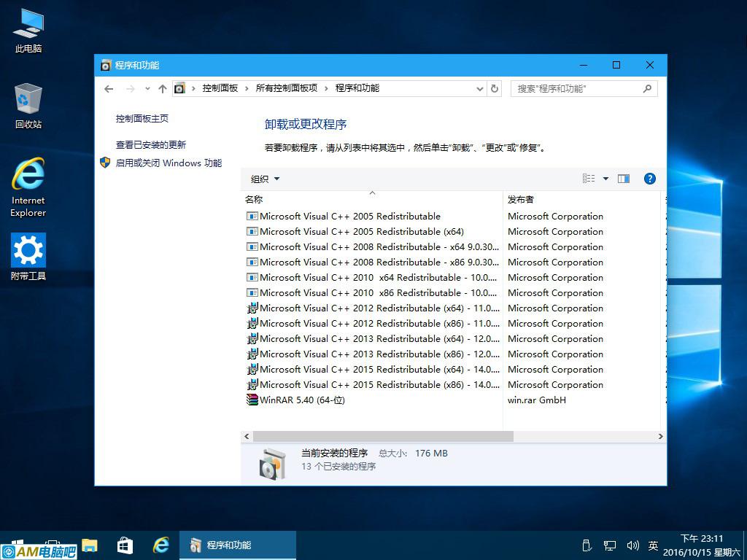Click the Back arrow in the address bar
747x560 pixels.
click(x=109, y=88)
